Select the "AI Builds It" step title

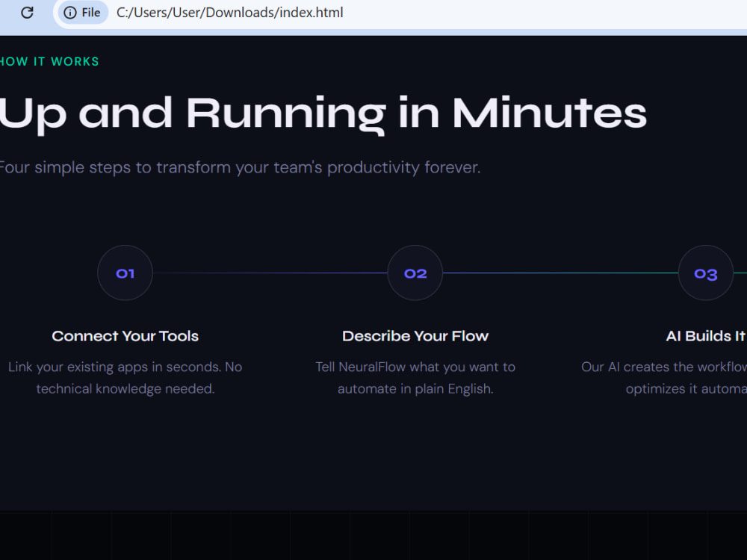[x=706, y=336]
